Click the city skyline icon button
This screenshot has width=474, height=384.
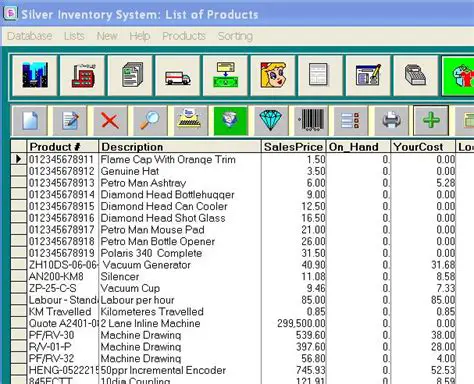(35, 76)
